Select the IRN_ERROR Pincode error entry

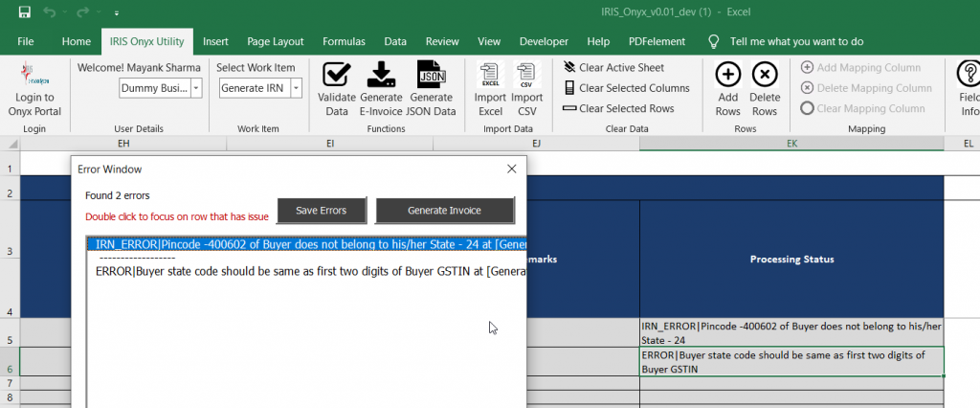(307, 244)
